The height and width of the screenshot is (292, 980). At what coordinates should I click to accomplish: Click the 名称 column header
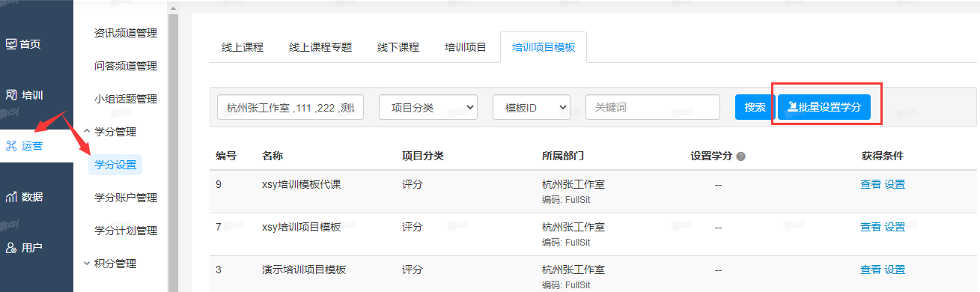tap(273, 156)
